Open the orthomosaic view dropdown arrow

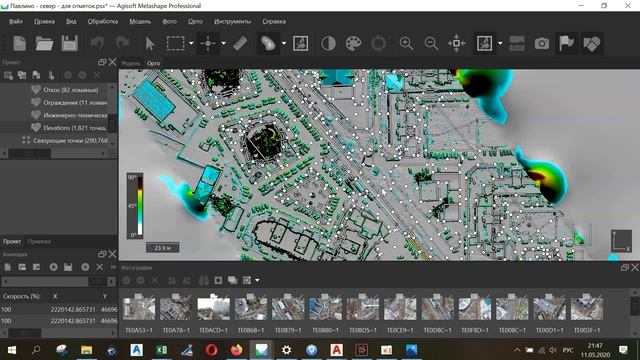click(x=500, y=43)
